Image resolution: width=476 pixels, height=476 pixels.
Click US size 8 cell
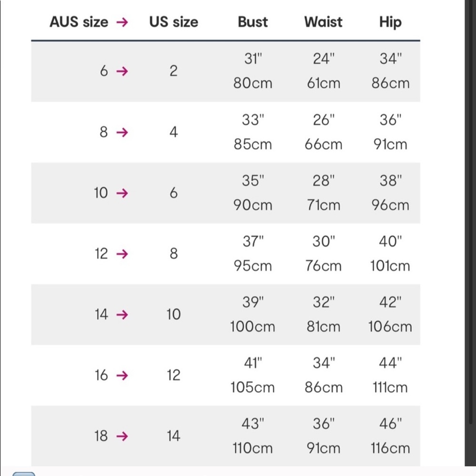(174, 254)
